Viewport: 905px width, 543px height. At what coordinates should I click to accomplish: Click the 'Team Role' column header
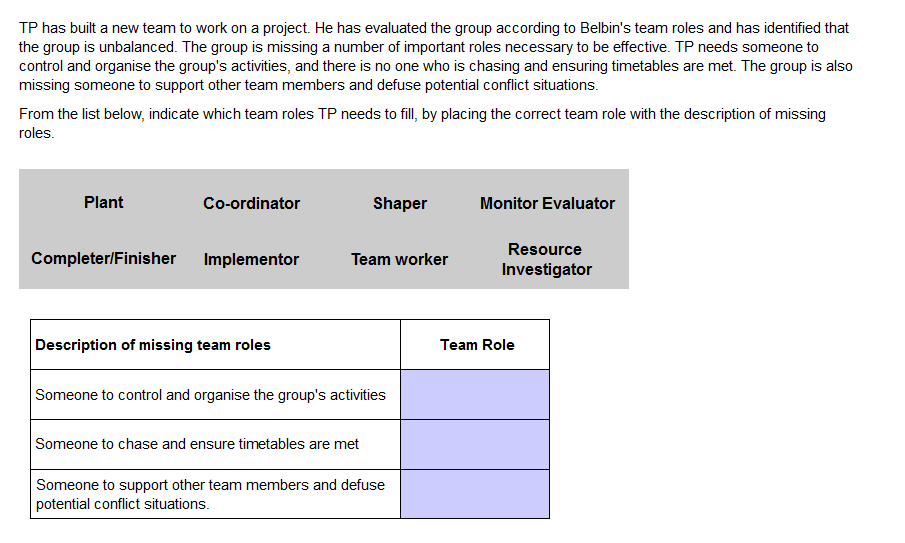coord(477,345)
